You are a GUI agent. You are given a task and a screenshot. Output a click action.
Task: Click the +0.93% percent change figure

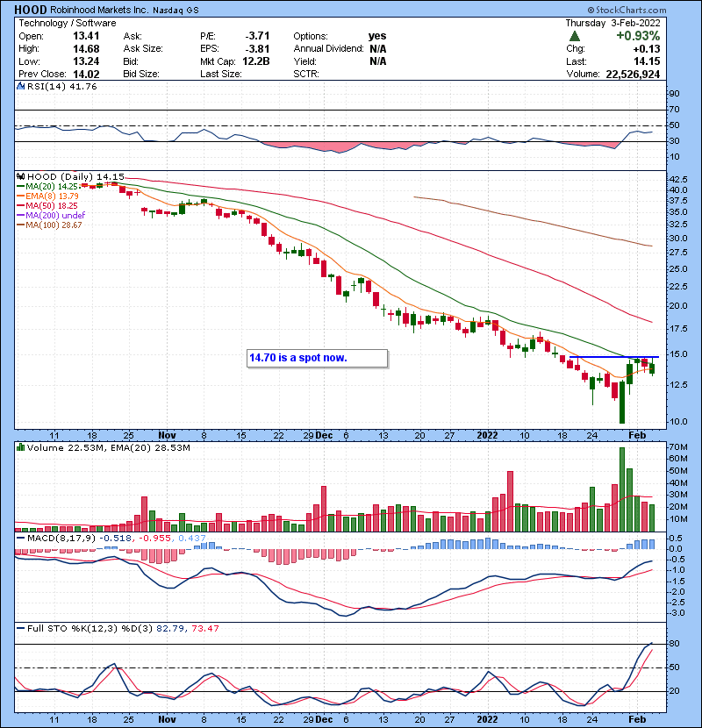[x=638, y=36]
